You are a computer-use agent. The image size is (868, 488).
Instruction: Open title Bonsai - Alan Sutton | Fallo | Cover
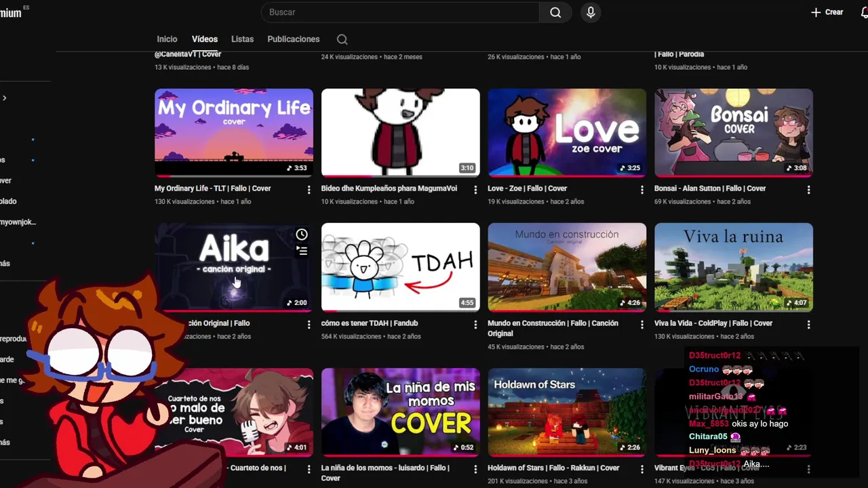pos(710,188)
